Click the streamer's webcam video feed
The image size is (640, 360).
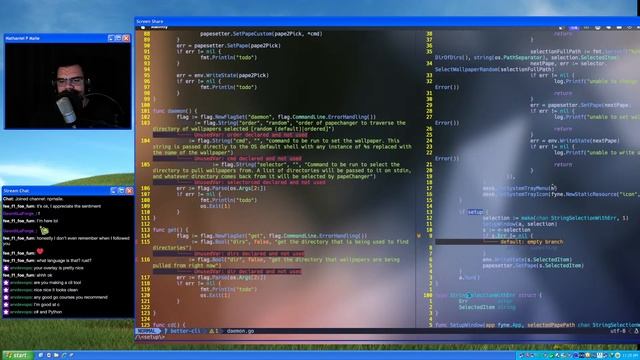68,86
